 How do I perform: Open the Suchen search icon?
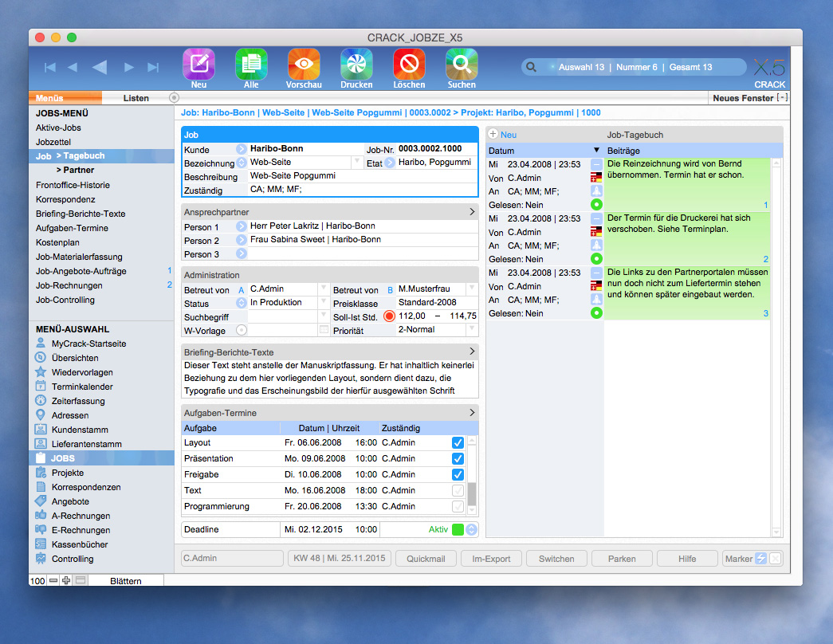461,62
